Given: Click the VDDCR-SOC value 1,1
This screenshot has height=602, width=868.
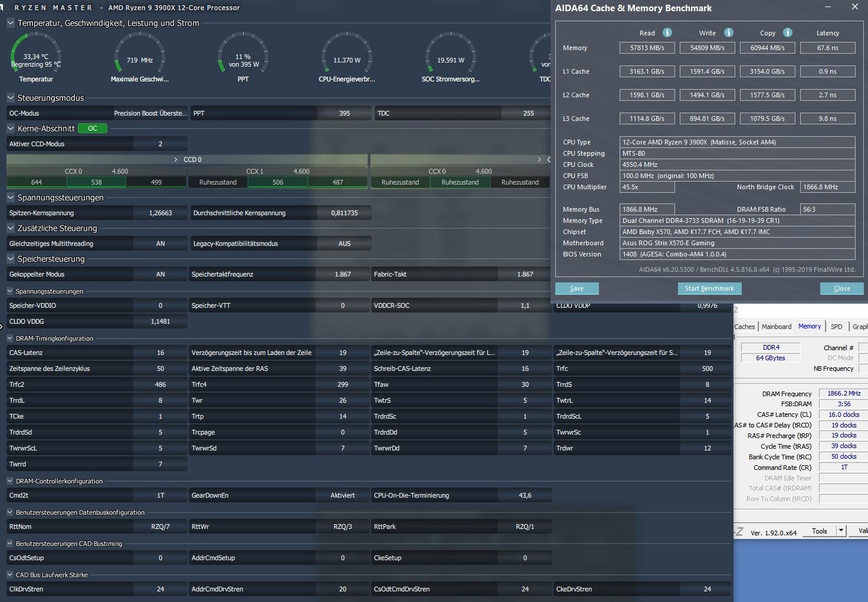Looking at the screenshot, I should 525,305.
